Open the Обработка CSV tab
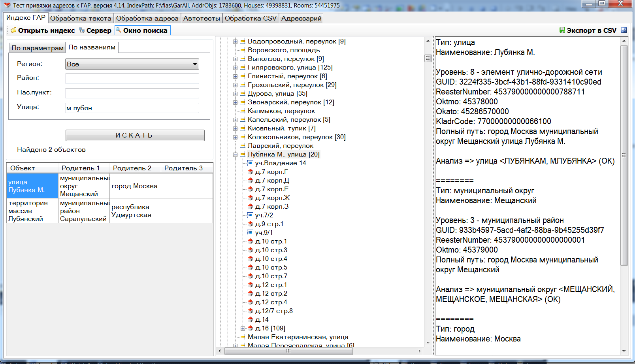The width and height of the screenshot is (635, 364). coord(251,18)
